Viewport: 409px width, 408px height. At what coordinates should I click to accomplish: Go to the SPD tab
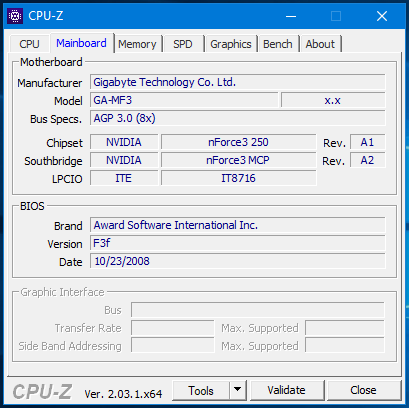point(183,44)
